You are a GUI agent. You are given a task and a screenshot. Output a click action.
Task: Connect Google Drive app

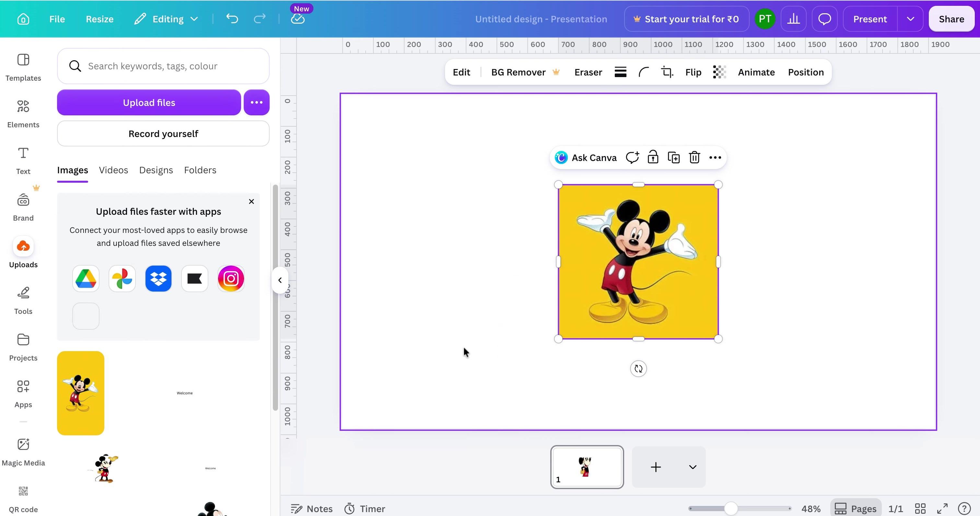(86, 279)
